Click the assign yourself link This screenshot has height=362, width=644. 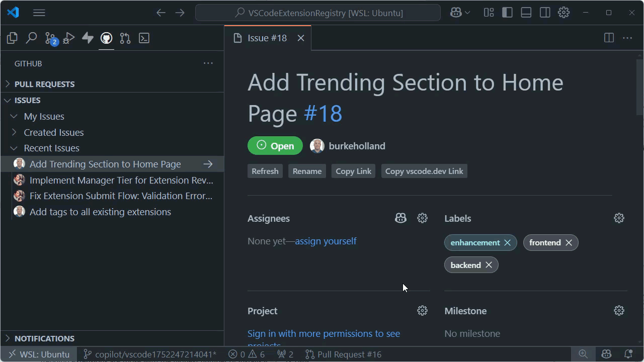(326, 241)
